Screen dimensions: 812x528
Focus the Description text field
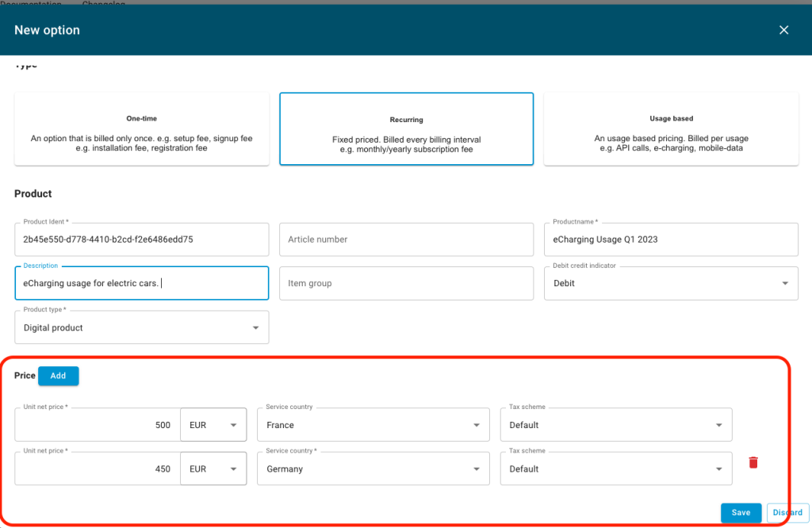142,283
